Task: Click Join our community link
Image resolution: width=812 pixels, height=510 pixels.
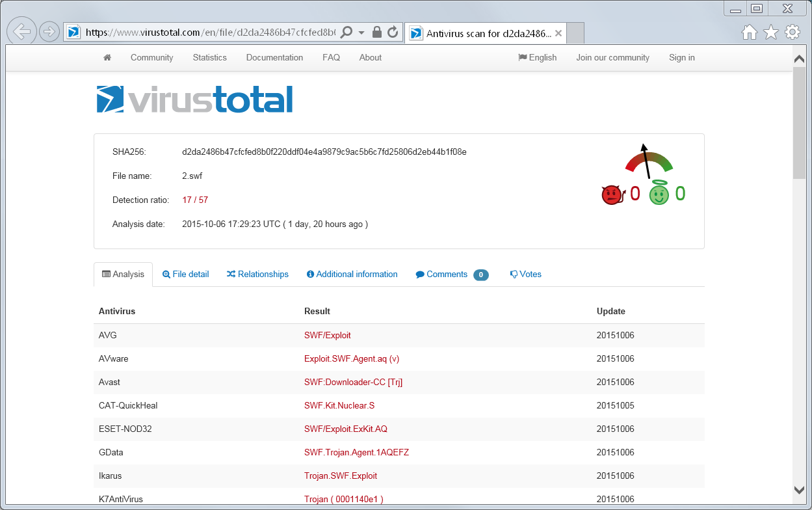Action: click(x=612, y=57)
